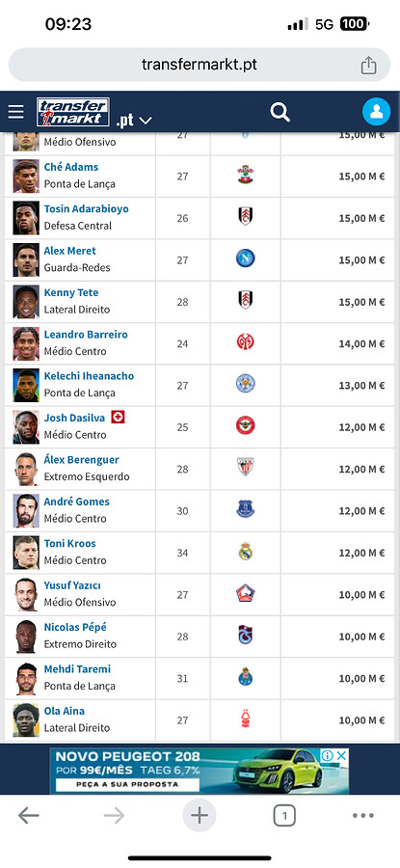Click the Napoli club crest

click(246, 258)
